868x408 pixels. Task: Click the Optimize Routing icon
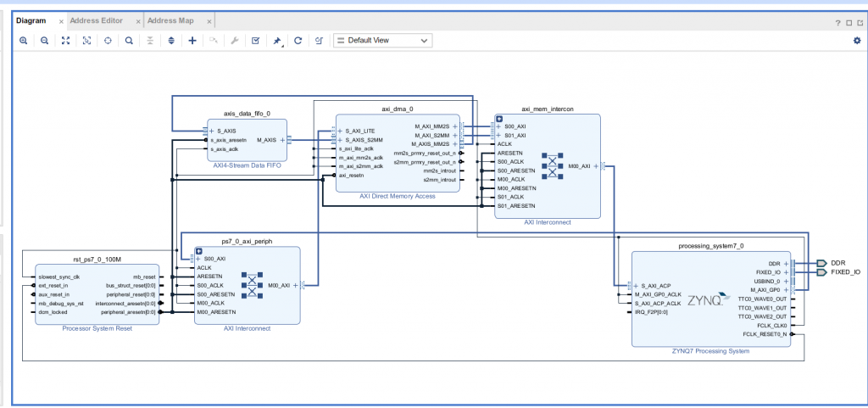(319, 41)
